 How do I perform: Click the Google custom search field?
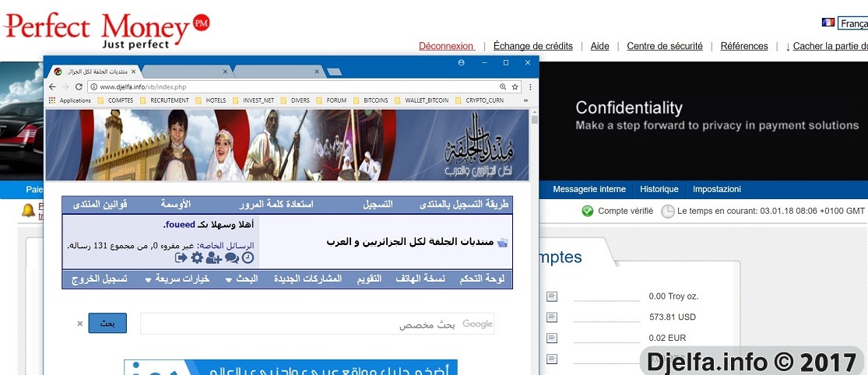317,324
